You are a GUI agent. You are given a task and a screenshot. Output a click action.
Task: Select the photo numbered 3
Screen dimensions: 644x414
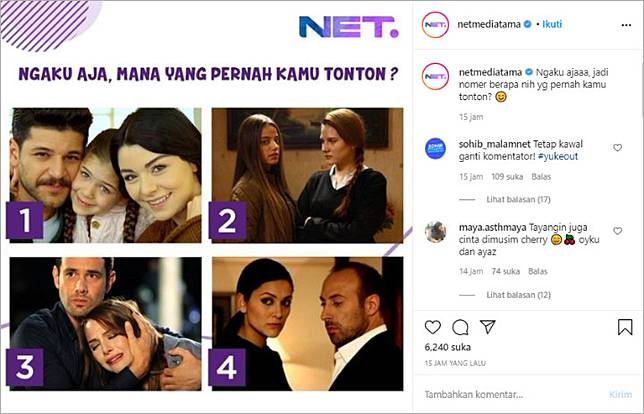pyautogui.click(x=106, y=324)
